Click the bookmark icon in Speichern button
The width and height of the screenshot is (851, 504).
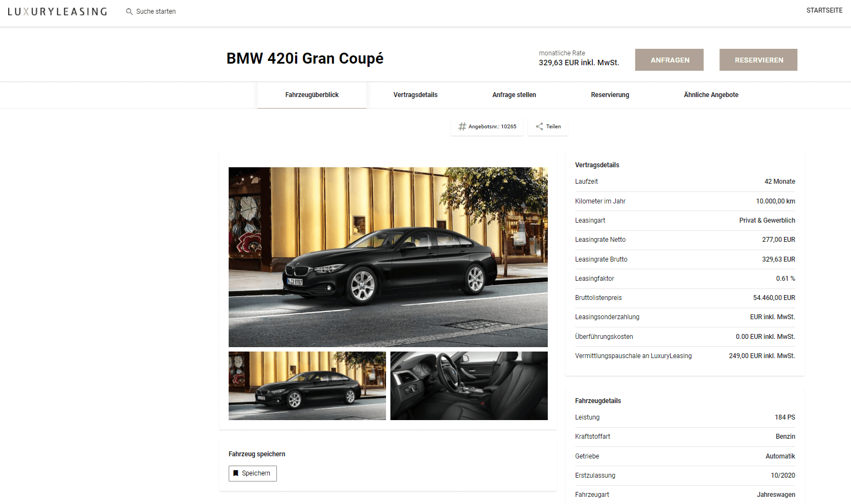[236, 473]
